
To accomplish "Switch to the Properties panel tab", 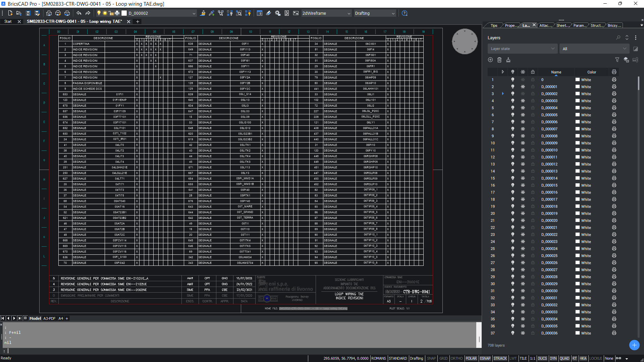I will point(511,25).
